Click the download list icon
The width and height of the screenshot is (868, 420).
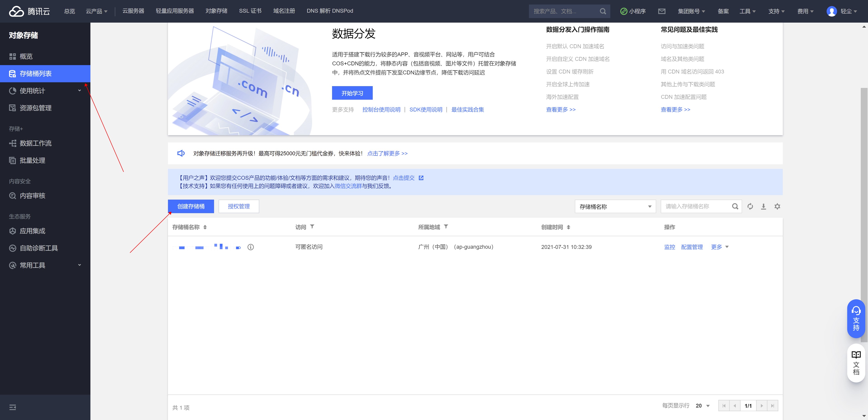pyautogui.click(x=764, y=206)
